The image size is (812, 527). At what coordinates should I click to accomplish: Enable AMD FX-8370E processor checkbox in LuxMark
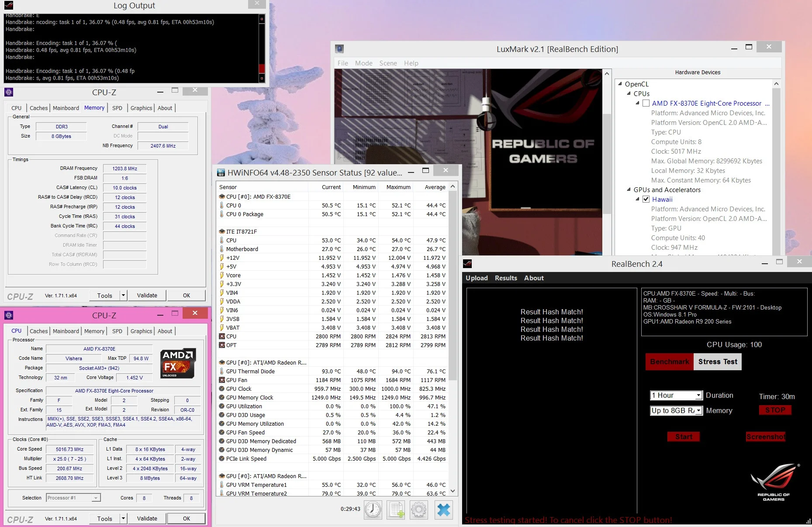[646, 103]
